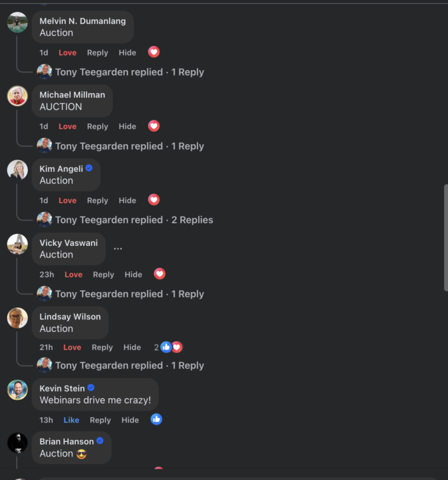Click the vertical scrollbar thumb

click(x=446, y=237)
